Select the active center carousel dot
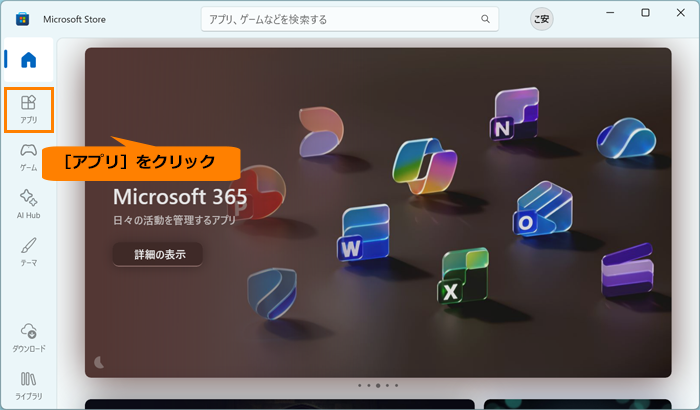 tap(378, 385)
